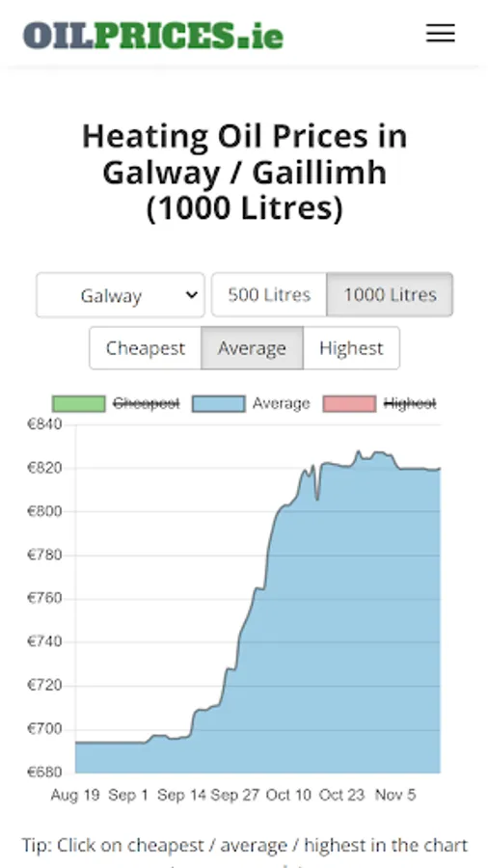Switch chart to Cheapest prices
This screenshot has height=868, width=488.
(146, 348)
